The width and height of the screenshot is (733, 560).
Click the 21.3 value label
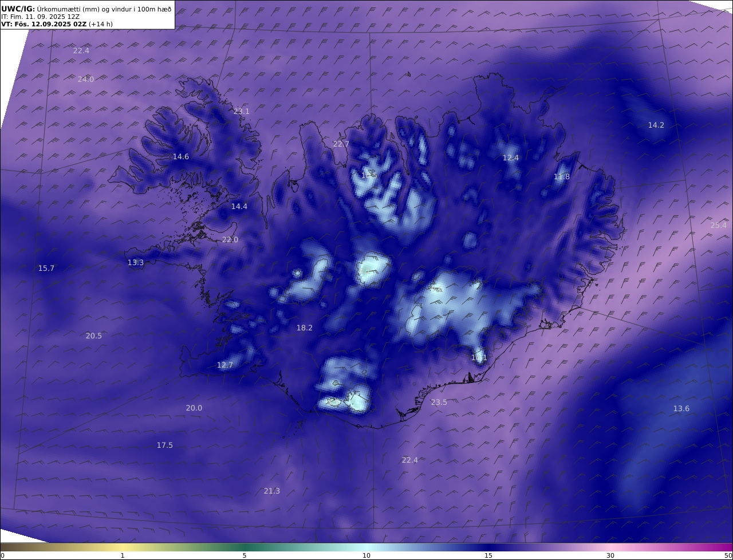click(272, 491)
